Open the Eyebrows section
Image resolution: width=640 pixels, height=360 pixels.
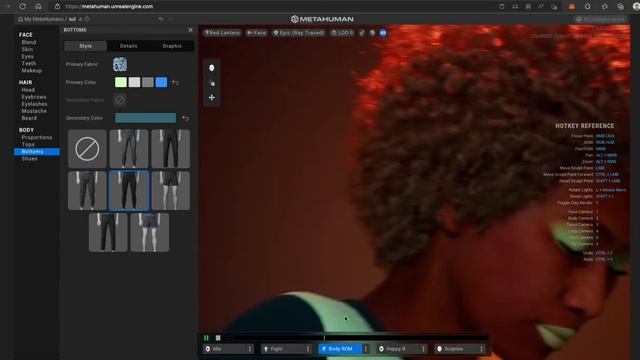click(34, 97)
